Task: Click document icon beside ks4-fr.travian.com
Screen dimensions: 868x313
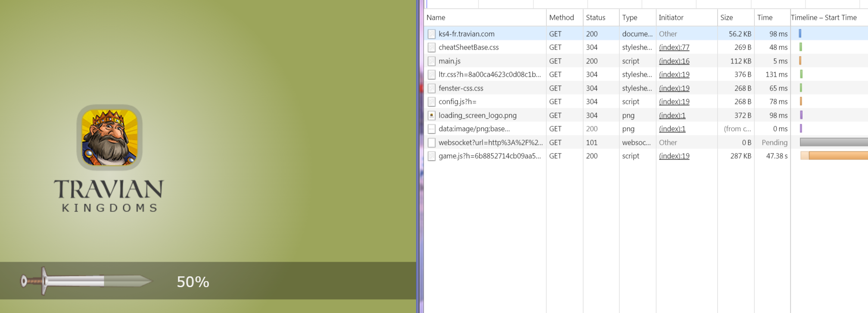Action: tap(431, 34)
